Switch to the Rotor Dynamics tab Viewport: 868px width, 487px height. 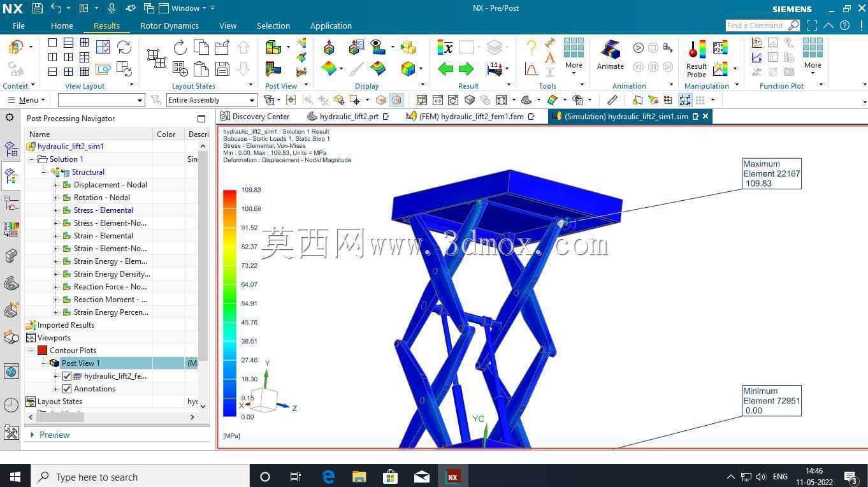169,25
